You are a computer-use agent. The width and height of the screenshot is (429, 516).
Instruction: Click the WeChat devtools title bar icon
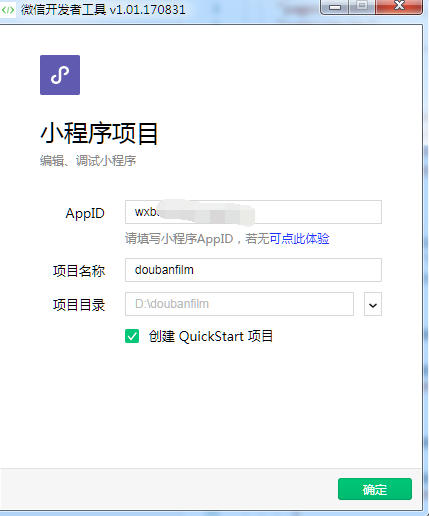click(x=8, y=10)
